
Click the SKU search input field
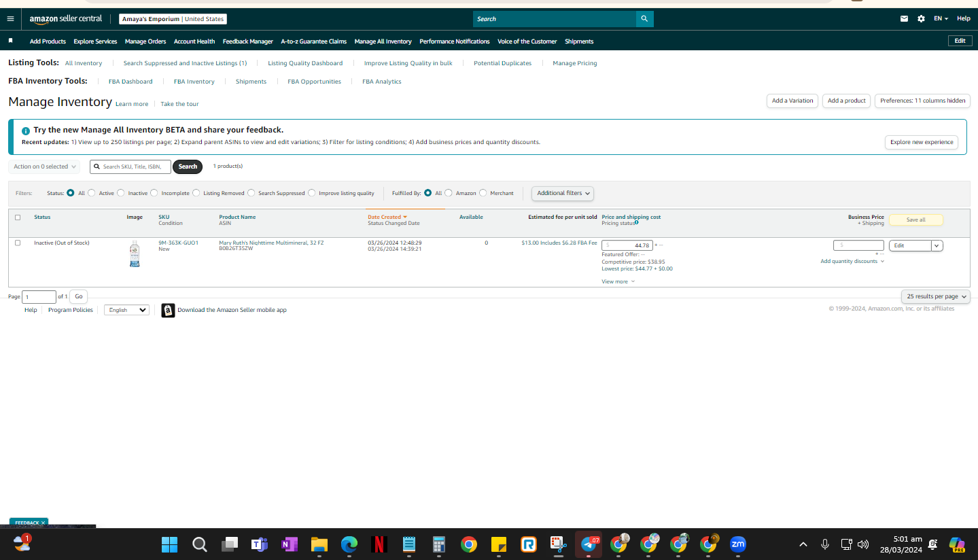click(x=130, y=167)
